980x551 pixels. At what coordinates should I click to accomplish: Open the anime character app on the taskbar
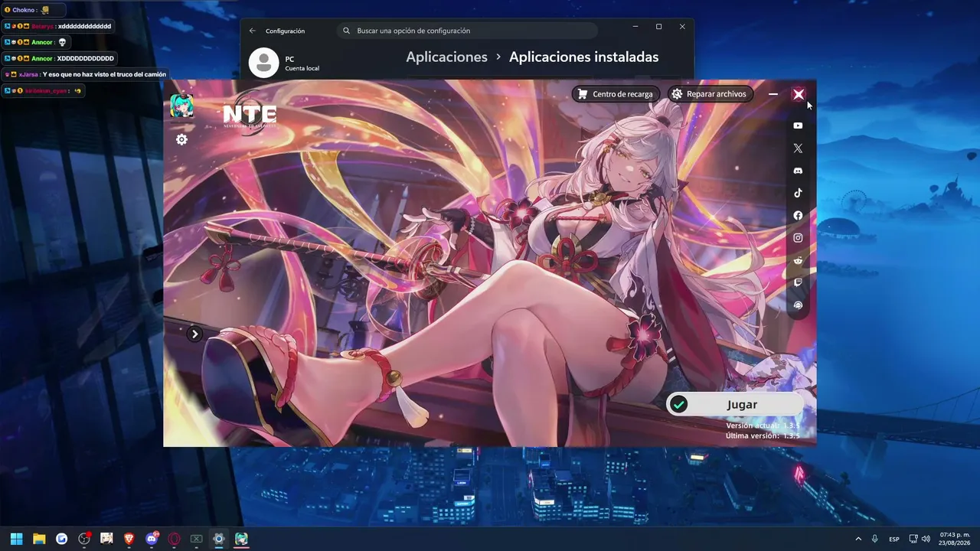click(106, 539)
